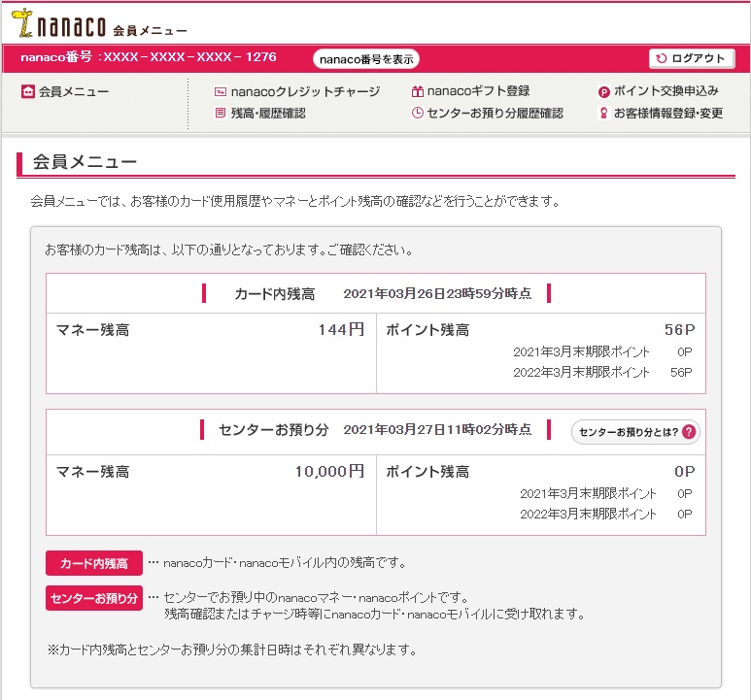Click the nanacoクレジットチャージ card icon
Viewport: 751px width, 700px height.
click(x=221, y=91)
